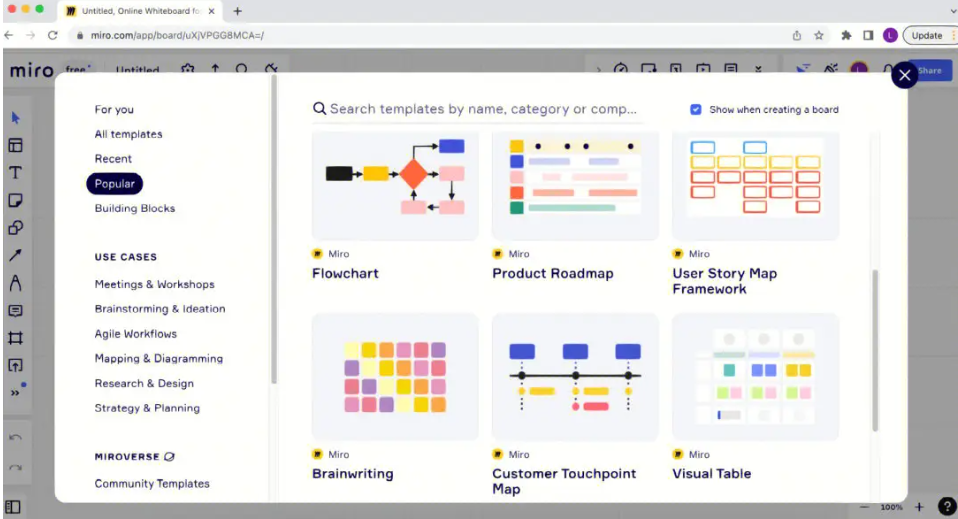This screenshot has height=519, width=958.
Task: Click the search magnifier icon in templates
Action: point(319,109)
